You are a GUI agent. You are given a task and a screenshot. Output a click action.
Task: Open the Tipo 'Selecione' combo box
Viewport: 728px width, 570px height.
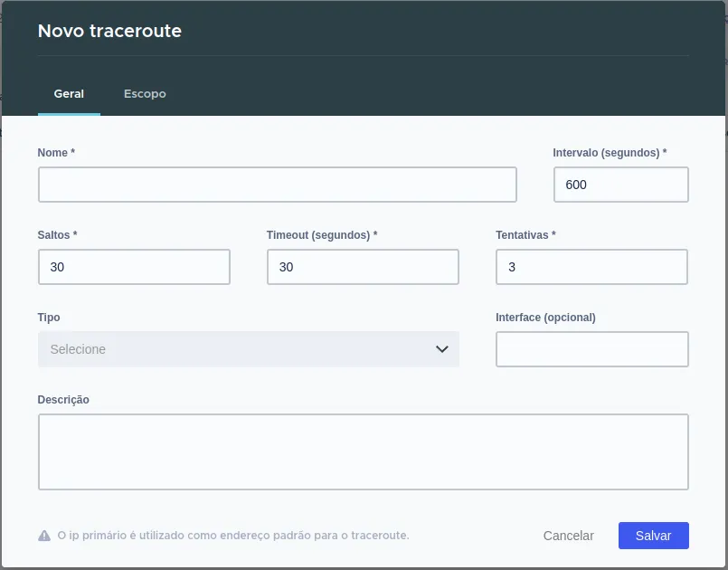[x=249, y=349]
